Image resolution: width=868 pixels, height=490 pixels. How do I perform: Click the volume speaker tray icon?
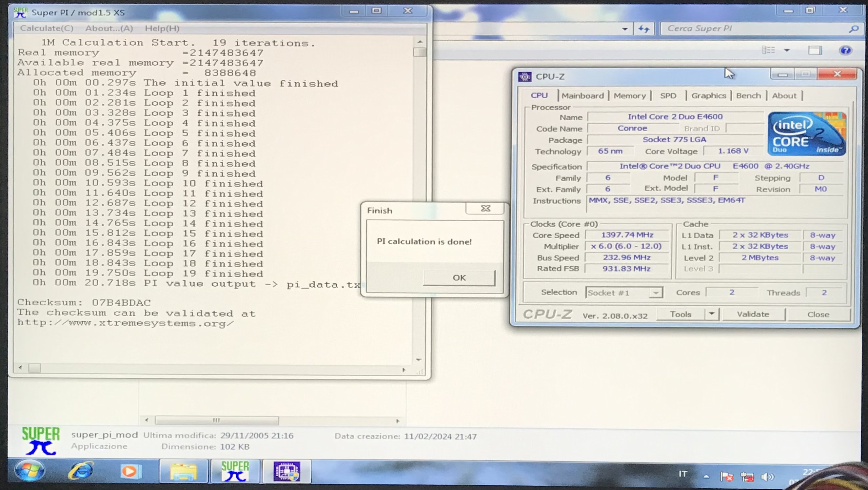[x=767, y=477]
